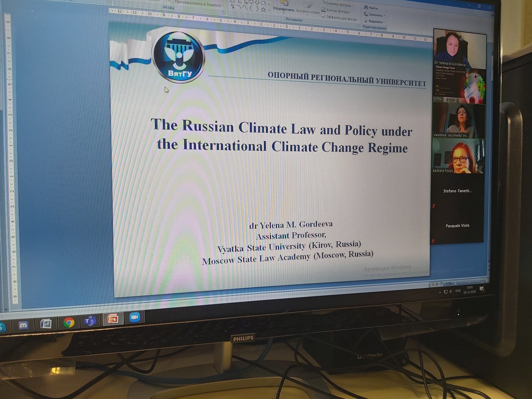Image resolution: width=532 pixels, height=399 pixels.
Task: Open Эффекты для фигур effects menu
Action: pos(340,18)
